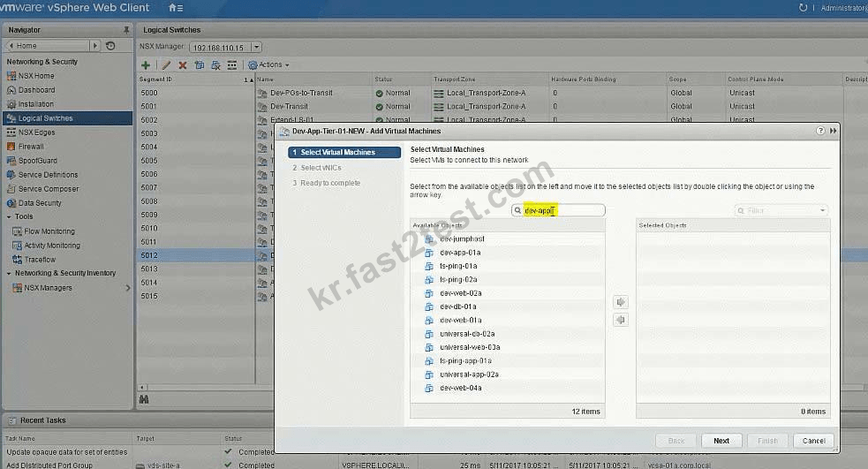Click the binoculars find icon below table
Image resolution: width=868 pixels, height=469 pixels.
(144, 399)
